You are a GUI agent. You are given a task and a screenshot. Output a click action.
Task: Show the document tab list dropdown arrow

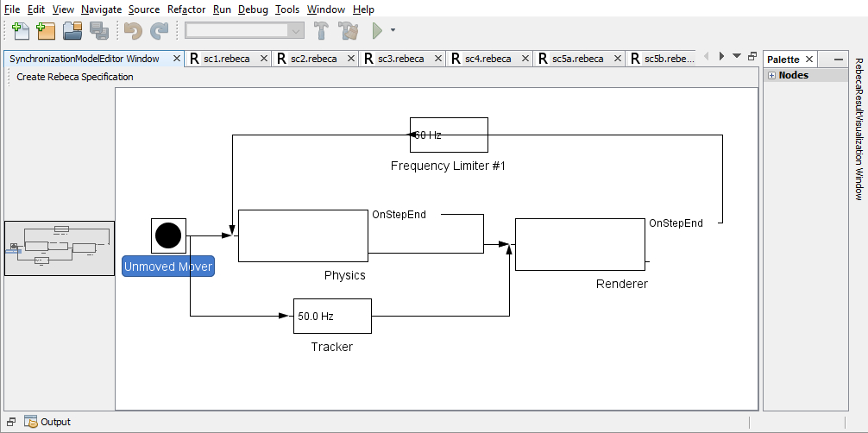point(736,56)
